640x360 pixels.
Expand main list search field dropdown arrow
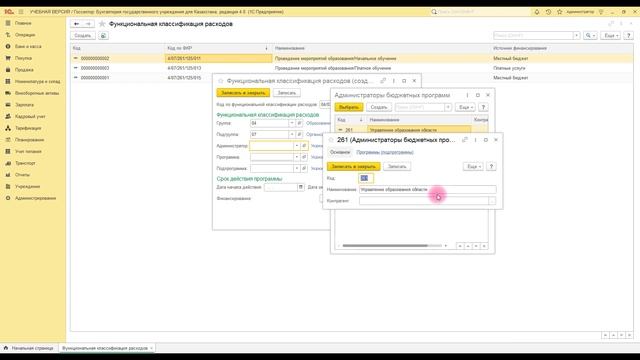pyautogui.click(x=576, y=36)
